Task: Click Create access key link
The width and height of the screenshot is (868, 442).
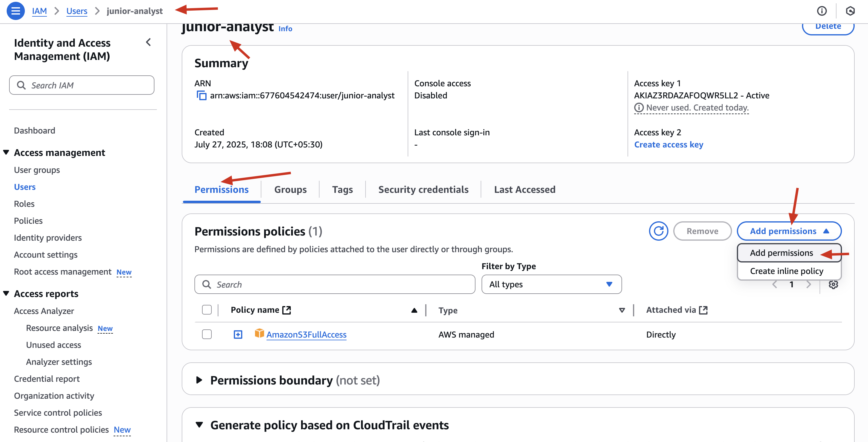Action: [x=668, y=144]
